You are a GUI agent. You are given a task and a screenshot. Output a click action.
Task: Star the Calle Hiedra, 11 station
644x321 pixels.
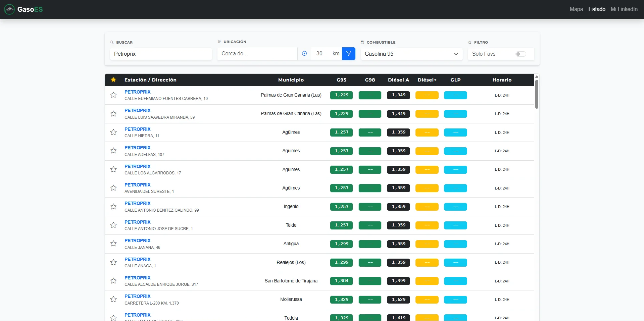tap(113, 132)
